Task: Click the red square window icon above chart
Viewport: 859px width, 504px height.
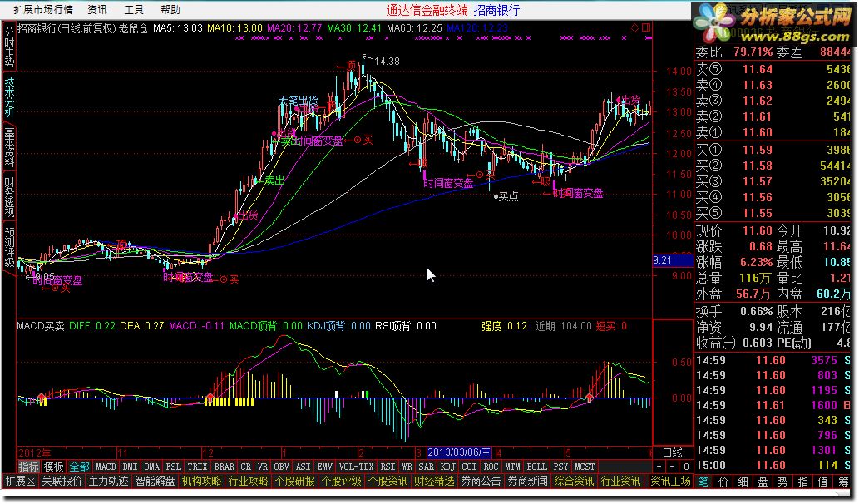Action: pos(646,27)
